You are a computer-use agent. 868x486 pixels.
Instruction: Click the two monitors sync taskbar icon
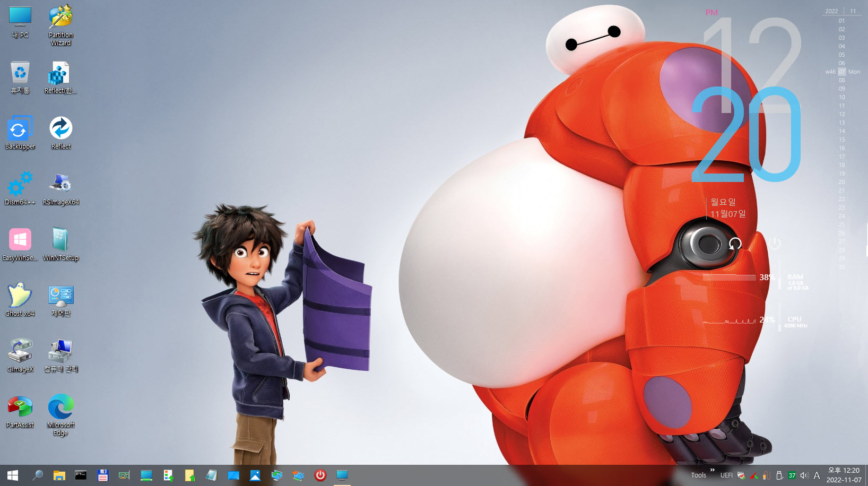click(x=277, y=475)
